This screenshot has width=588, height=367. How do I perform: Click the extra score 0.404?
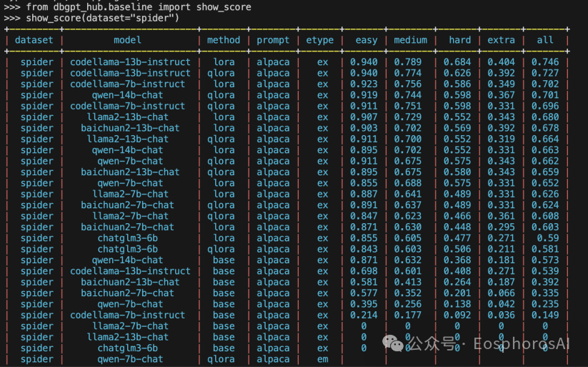[x=501, y=62]
